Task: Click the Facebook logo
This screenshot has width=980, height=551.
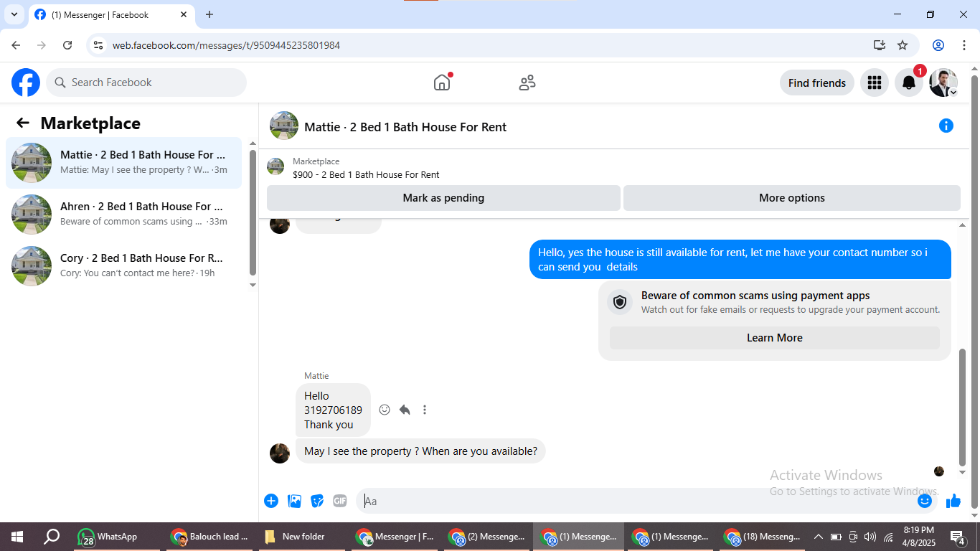Action: 26,83
